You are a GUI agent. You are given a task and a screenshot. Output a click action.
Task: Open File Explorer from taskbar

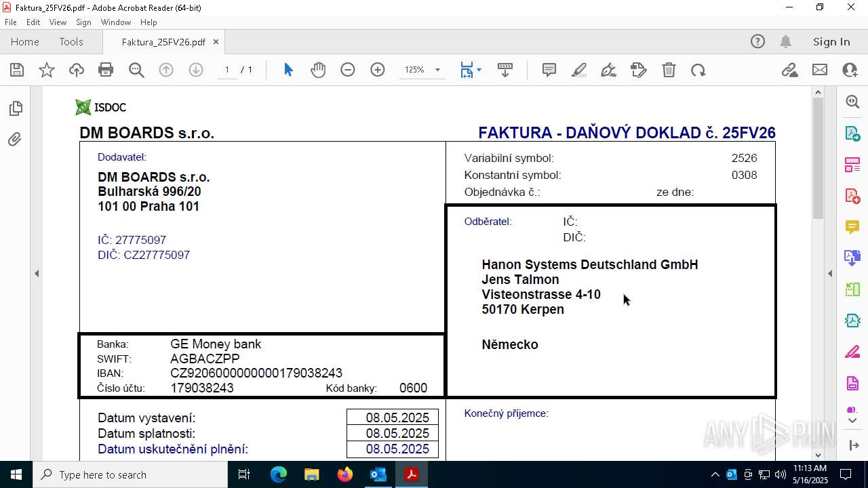pyautogui.click(x=311, y=474)
